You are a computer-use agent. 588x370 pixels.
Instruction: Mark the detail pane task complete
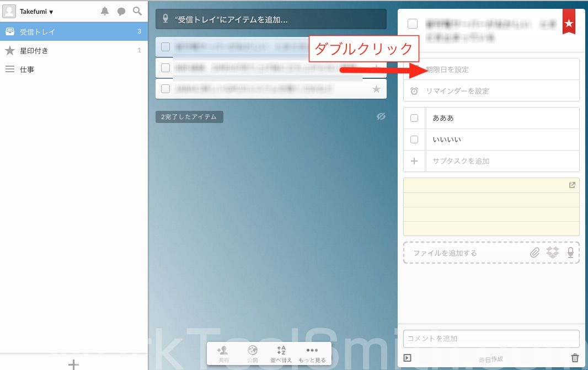(x=413, y=24)
